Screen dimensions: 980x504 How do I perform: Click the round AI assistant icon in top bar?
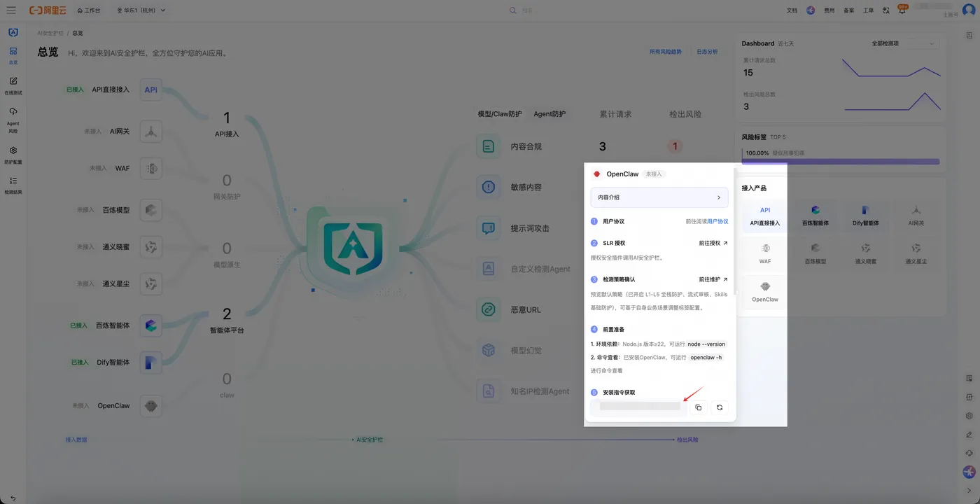(x=811, y=10)
